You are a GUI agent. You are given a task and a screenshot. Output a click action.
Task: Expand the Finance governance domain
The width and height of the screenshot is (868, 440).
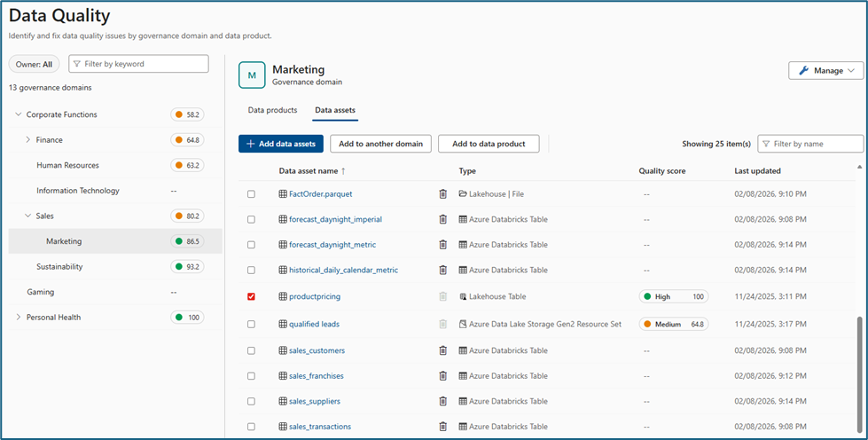(28, 139)
